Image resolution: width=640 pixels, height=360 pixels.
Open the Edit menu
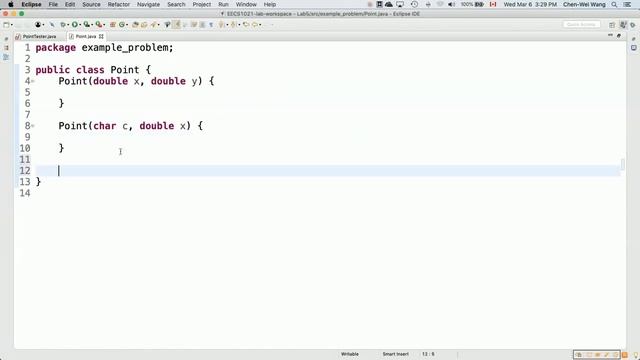coord(70,4)
